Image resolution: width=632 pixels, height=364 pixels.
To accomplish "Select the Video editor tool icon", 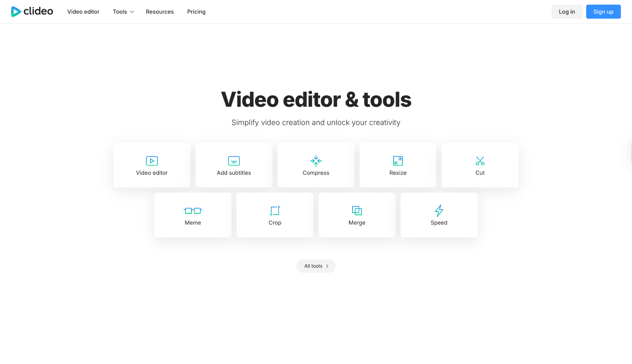I will click(x=152, y=161).
